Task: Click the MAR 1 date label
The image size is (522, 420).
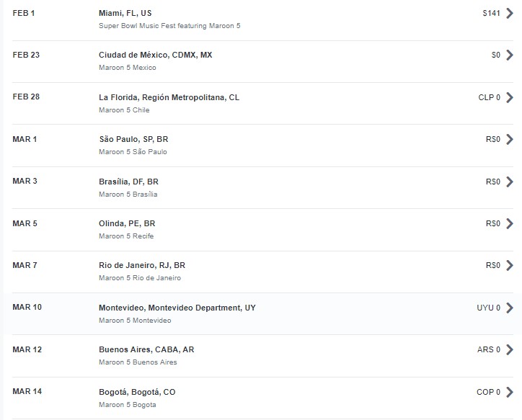Action: [x=25, y=139]
